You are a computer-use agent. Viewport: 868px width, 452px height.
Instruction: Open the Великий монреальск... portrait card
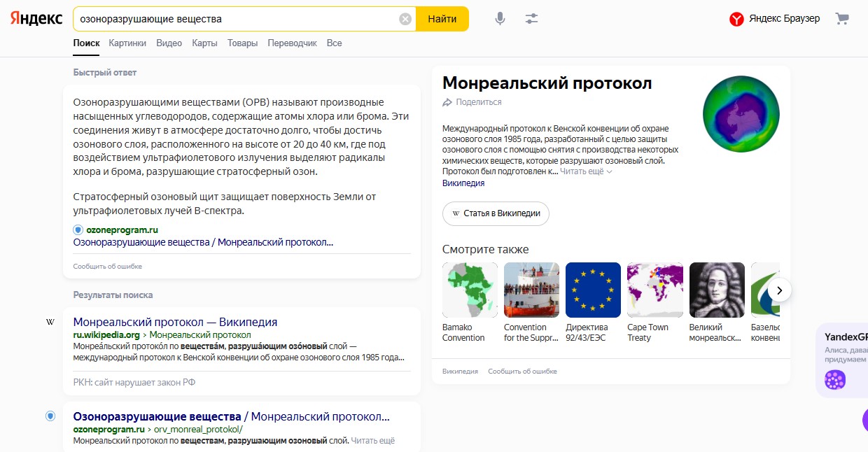pyautogui.click(x=717, y=290)
